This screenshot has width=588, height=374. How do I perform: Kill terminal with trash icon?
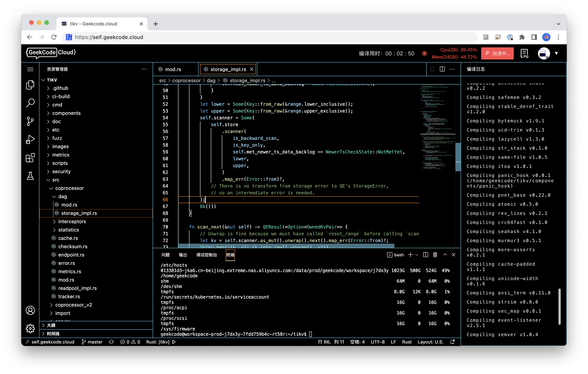[435, 255]
